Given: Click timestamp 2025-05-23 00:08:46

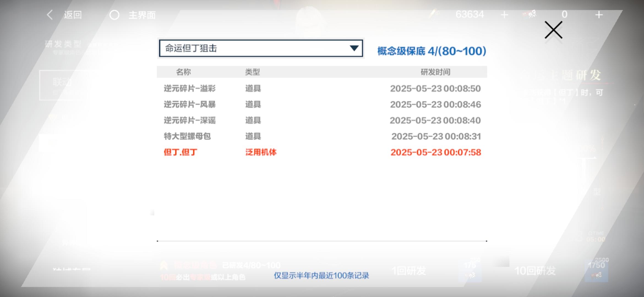Looking at the screenshot, I should (435, 105).
